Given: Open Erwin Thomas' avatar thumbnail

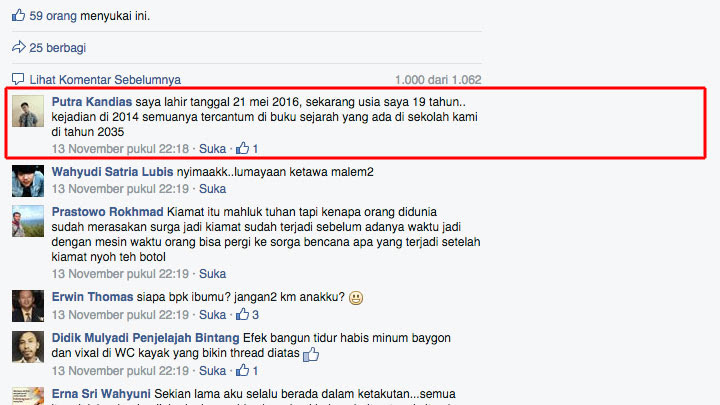Looking at the screenshot, I should pos(28,306).
